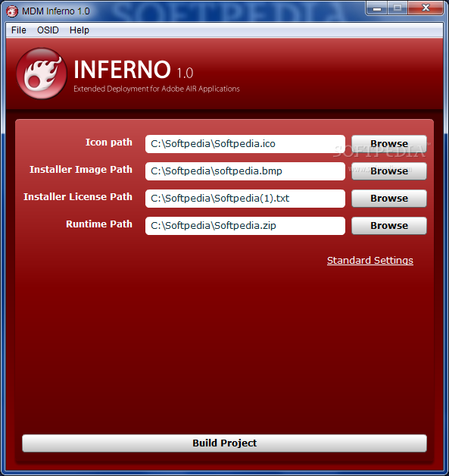Focus the Icon path input field
This screenshot has height=476, width=449.
pos(245,144)
